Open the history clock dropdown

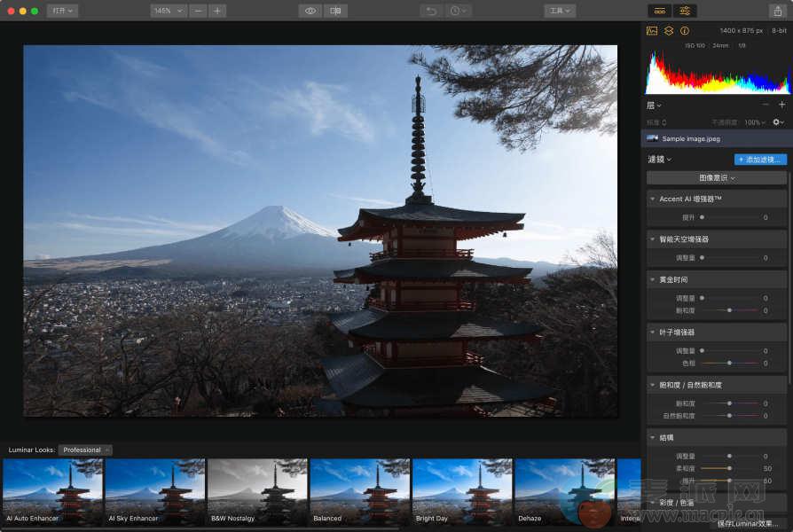(459, 11)
